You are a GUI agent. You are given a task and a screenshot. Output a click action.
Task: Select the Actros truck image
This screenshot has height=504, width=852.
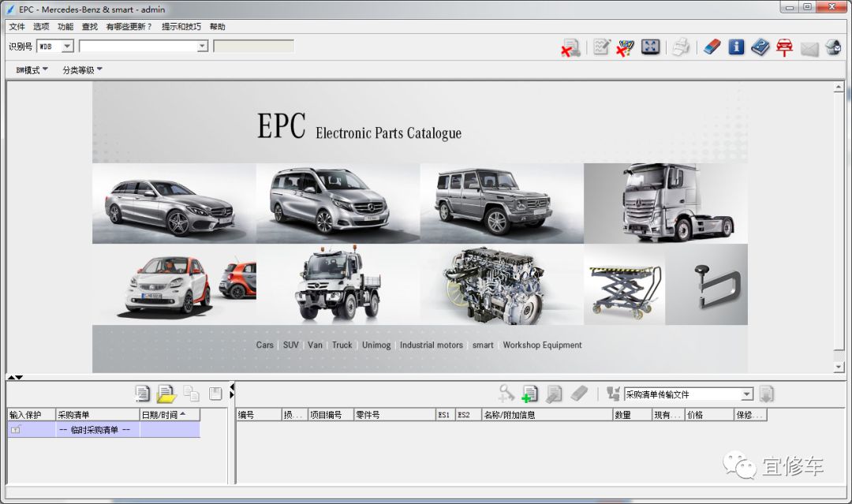click(666, 203)
